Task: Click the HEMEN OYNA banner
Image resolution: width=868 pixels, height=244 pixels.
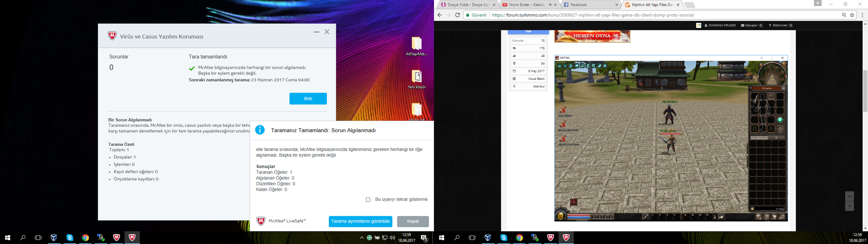Action: (x=592, y=36)
